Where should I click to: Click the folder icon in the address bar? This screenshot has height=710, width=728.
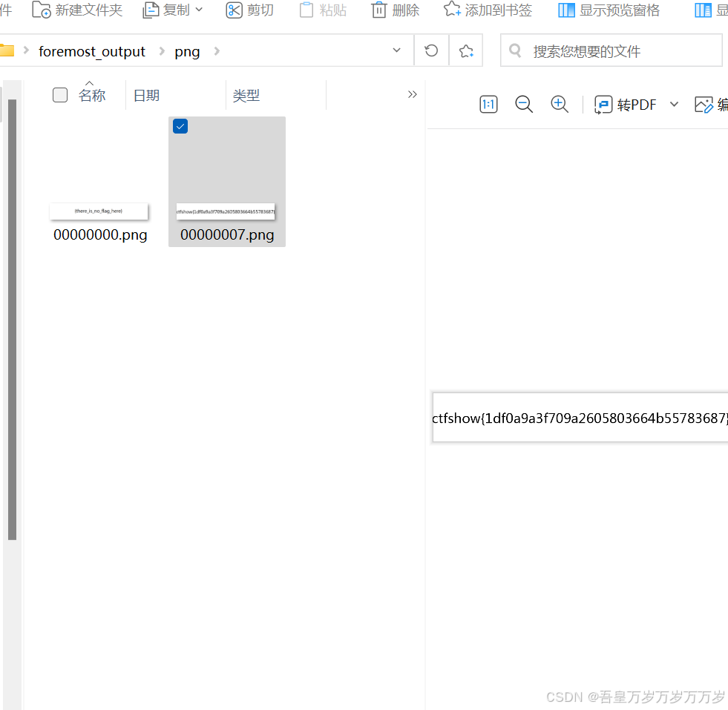click(x=7, y=50)
